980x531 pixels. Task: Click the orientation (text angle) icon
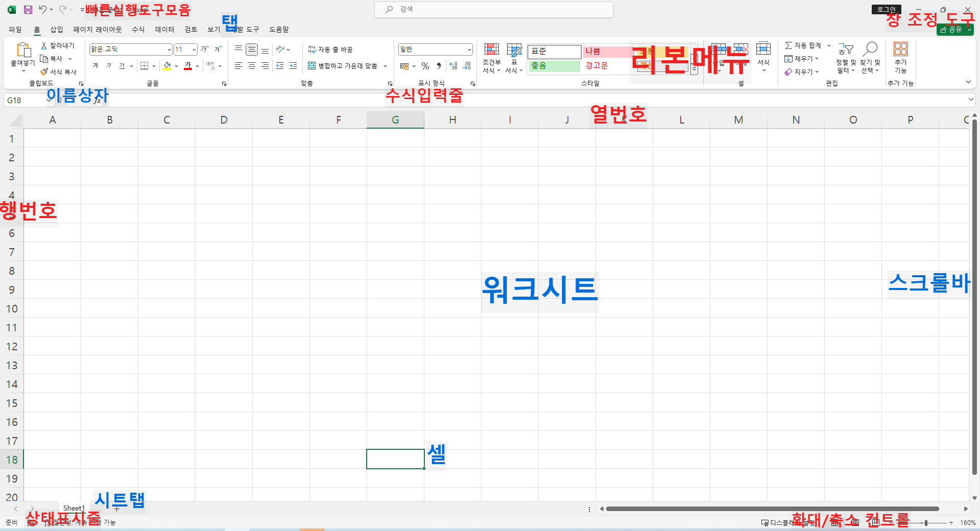pyautogui.click(x=280, y=49)
